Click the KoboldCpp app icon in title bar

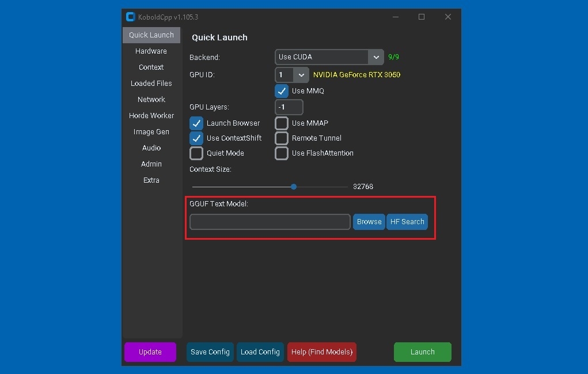130,17
